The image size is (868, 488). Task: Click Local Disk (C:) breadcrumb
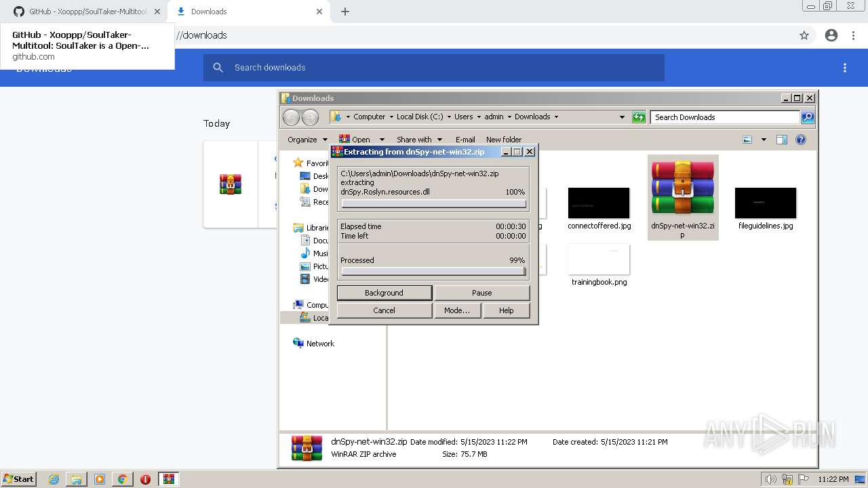419,117
